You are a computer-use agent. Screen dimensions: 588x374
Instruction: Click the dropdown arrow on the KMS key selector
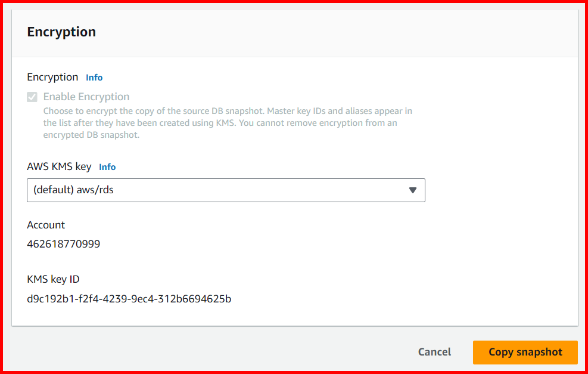pyautogui.click(x=413, y=190)
